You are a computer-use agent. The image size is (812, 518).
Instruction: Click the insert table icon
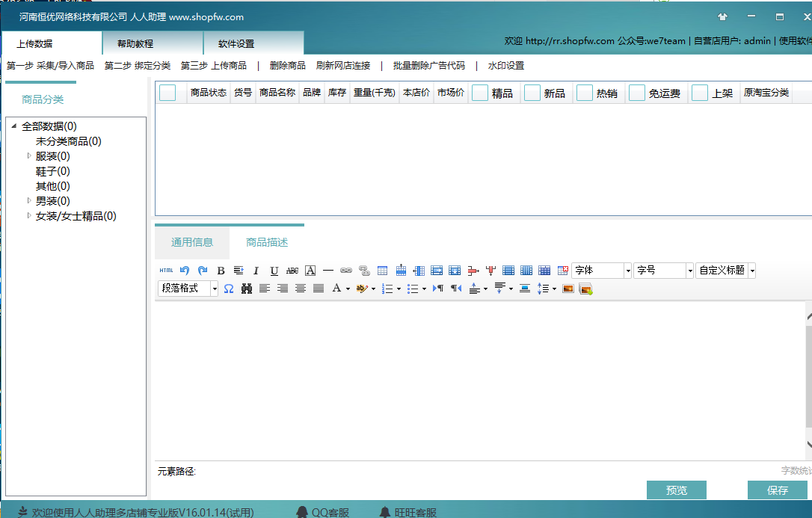click(x=382, y=270)
